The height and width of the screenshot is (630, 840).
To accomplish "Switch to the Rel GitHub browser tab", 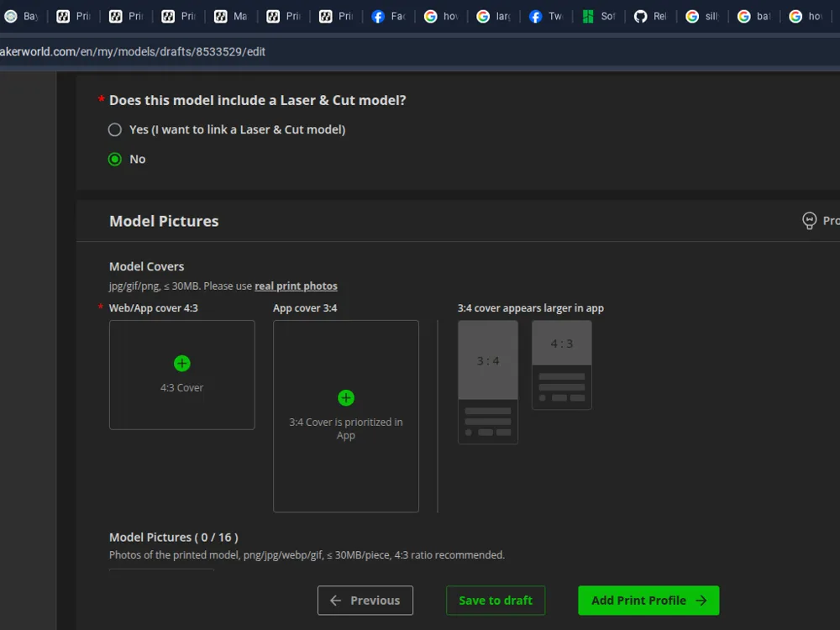I will click(x=651, y=16).
